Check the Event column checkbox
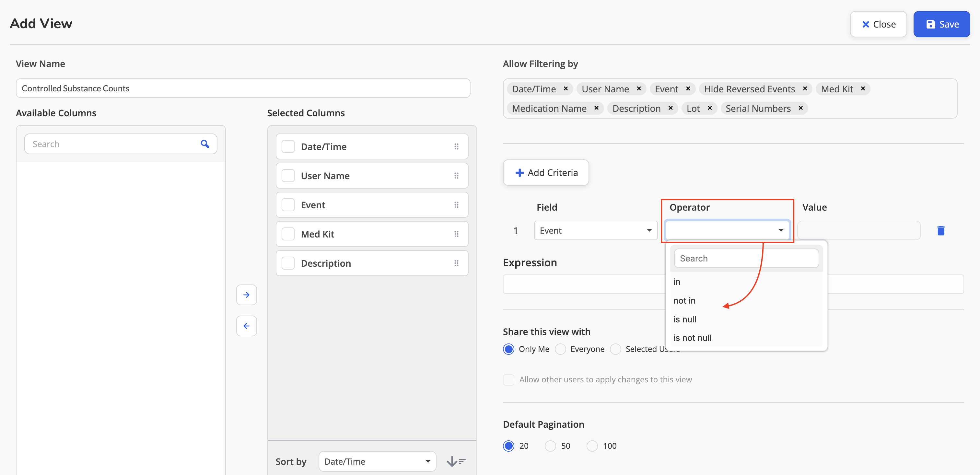Screen dimensions: 980x475 288,205
